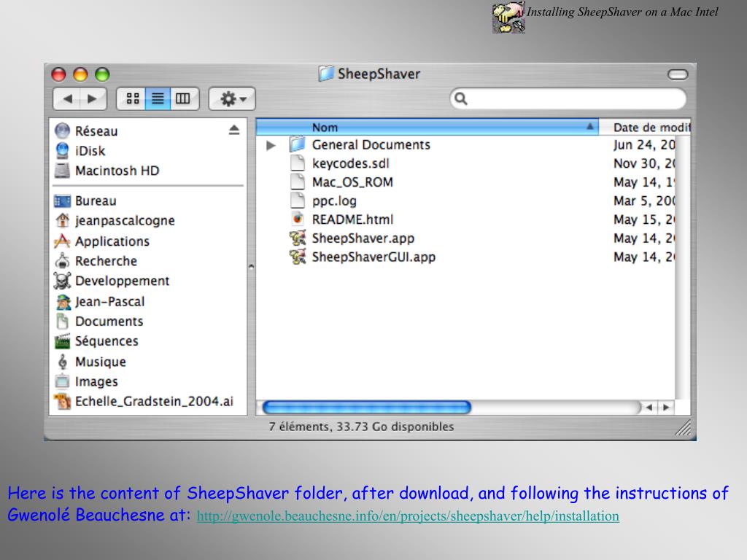Open the Applications folder icon

coord(62,241)
